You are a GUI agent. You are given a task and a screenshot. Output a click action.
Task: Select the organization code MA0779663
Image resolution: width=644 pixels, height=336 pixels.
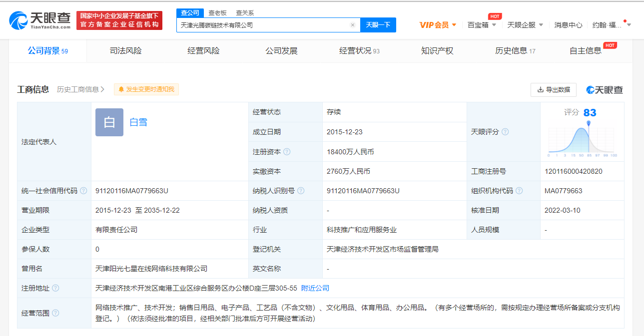click(564, 191)
